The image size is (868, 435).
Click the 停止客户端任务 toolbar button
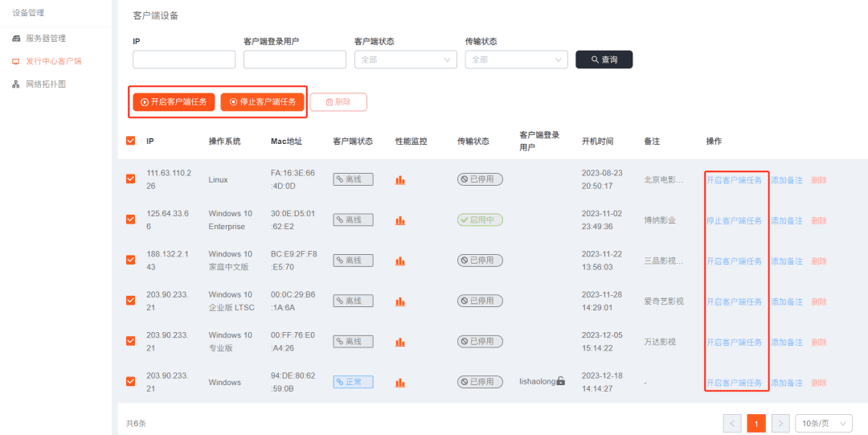262,102
